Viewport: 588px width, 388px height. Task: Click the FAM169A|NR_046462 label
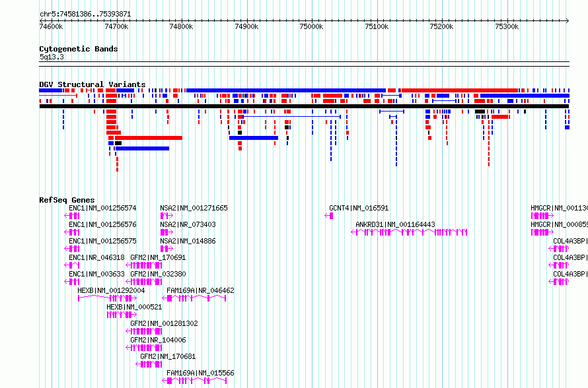pyautogui.click(x=200, y=290)
